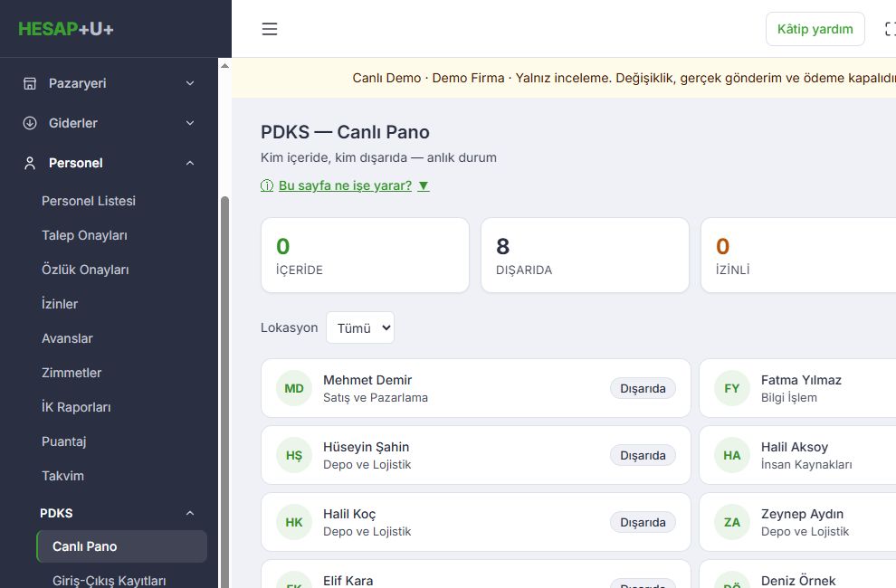Expand the triangle after Bu sayfa ne işe yarar
Image resolution: width=896 pixels, height=588 pixels.
point(424,185)
